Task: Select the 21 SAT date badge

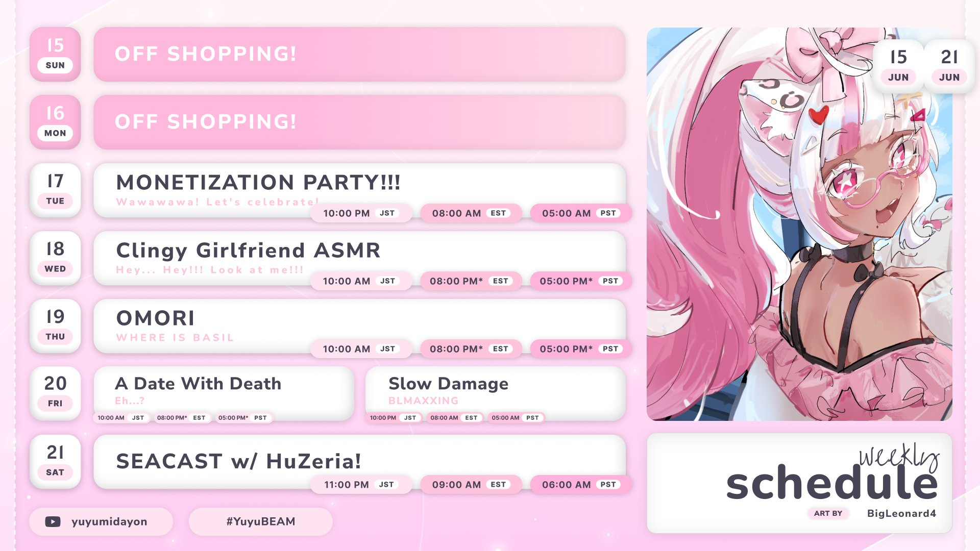Action: [55, 461]
